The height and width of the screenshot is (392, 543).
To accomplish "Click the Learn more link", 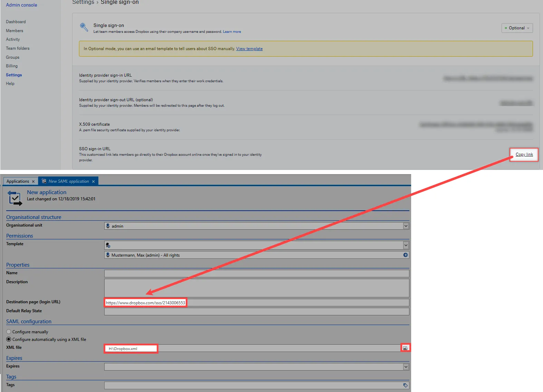I will pyautogui.click(x=232, y=32).
